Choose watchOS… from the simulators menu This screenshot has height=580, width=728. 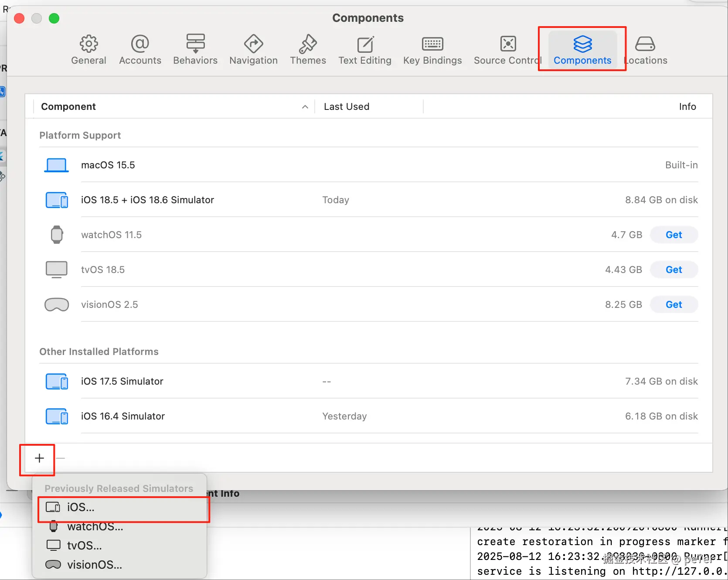pyautogui.click(x=119, y=526)
